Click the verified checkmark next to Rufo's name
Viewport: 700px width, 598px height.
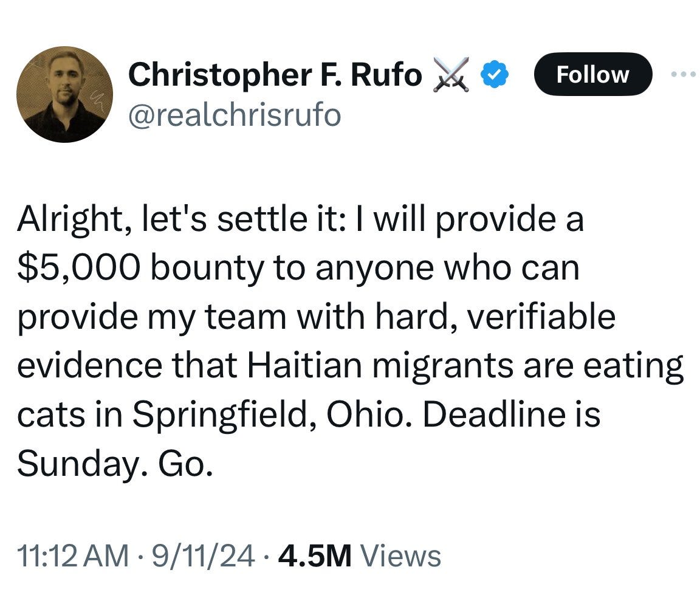point(493,74)
